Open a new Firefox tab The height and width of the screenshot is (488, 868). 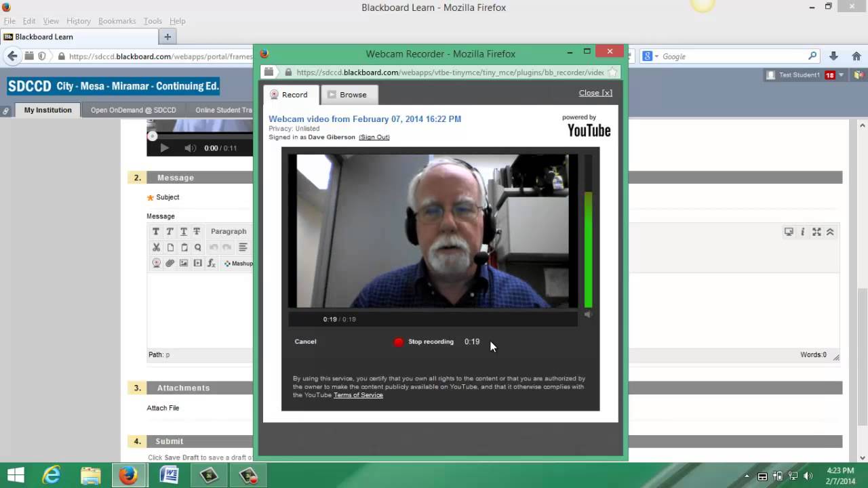pos(167,37)
